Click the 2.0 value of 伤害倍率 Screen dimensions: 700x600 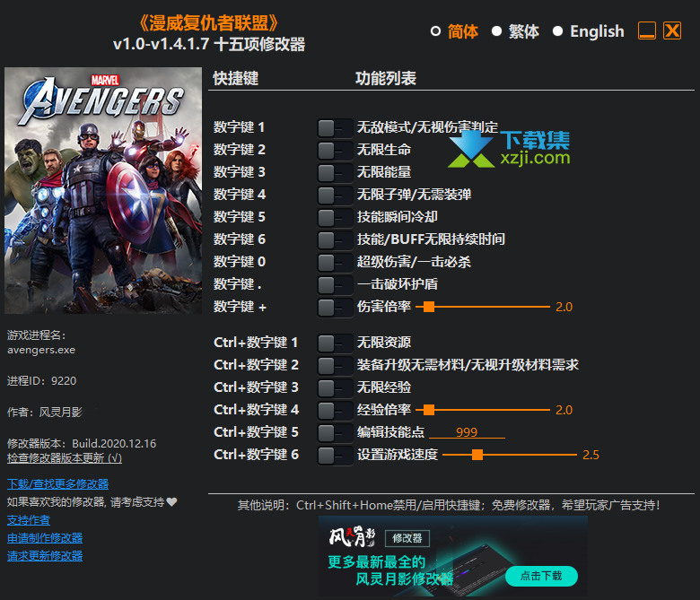click(564, 307)
